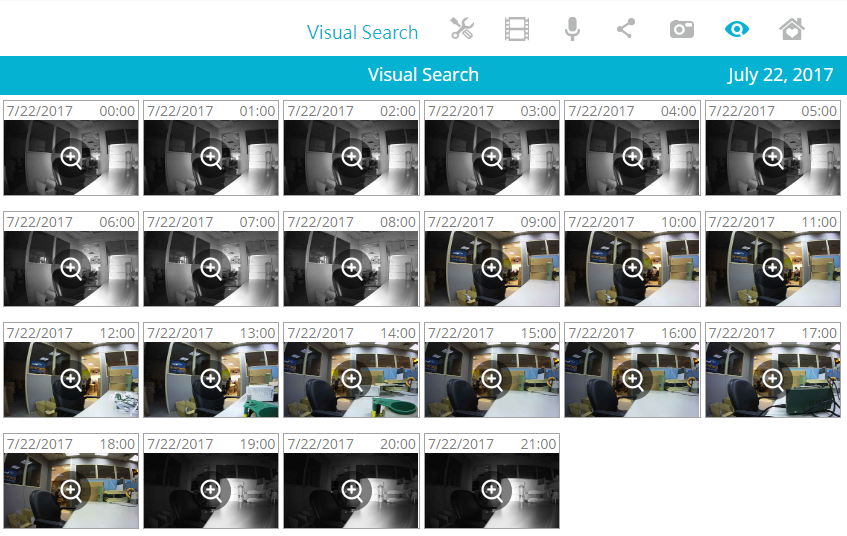Viewport: 847px width, 536px height.
Task: Click the 7/22/2017 date of 19:00 card
Action: click(x=180, y=444)
